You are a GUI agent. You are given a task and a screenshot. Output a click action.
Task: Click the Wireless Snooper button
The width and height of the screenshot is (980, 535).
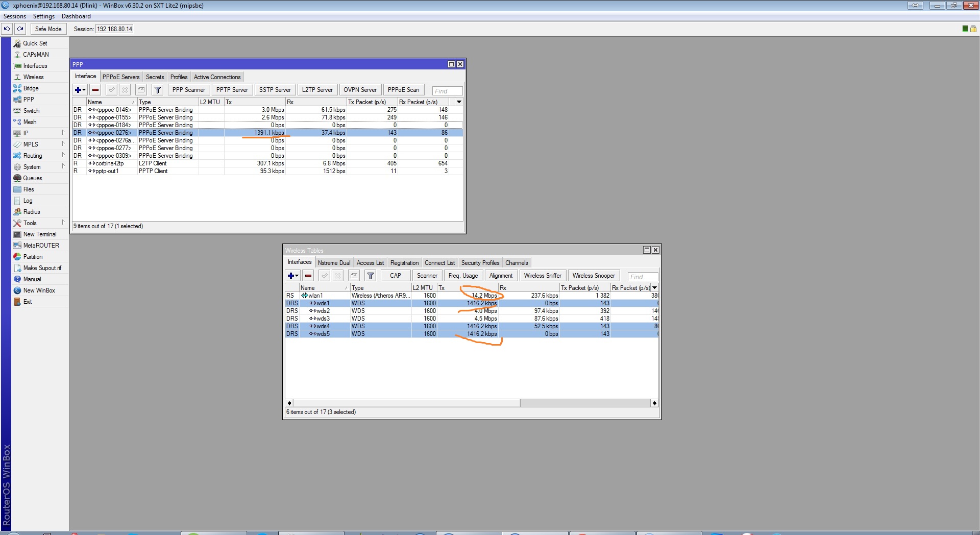click(x=594, y=276)
